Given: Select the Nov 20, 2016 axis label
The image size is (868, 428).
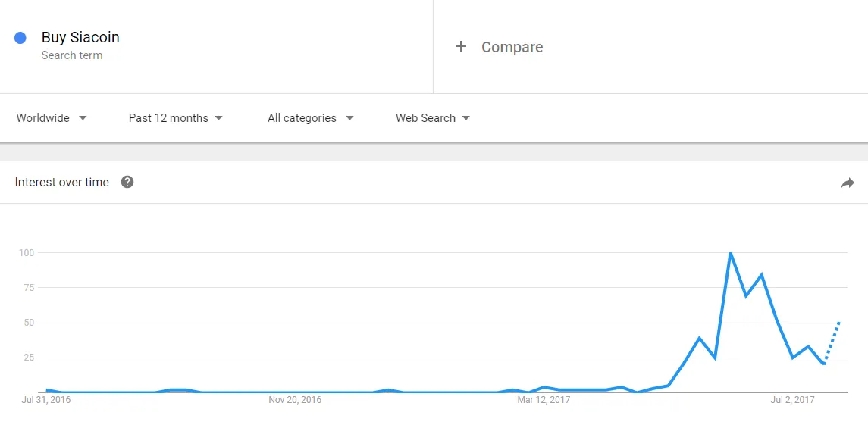Looking at the screenshot, I should point(294,400).
